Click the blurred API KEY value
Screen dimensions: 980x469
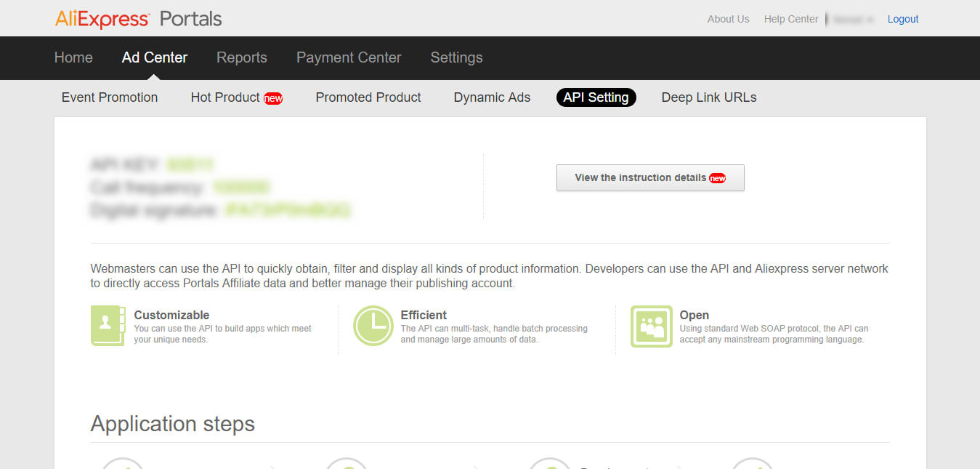[x=190, y=164]
